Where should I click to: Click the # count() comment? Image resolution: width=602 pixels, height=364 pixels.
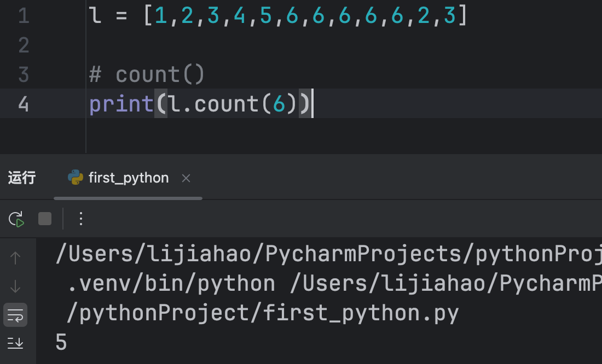tap(147, 74)
